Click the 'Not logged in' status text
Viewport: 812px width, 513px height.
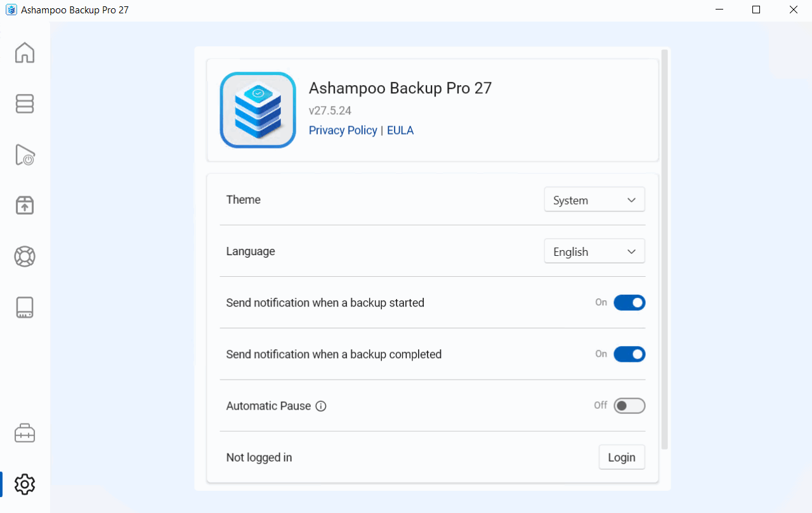click(x=259, y=457)
